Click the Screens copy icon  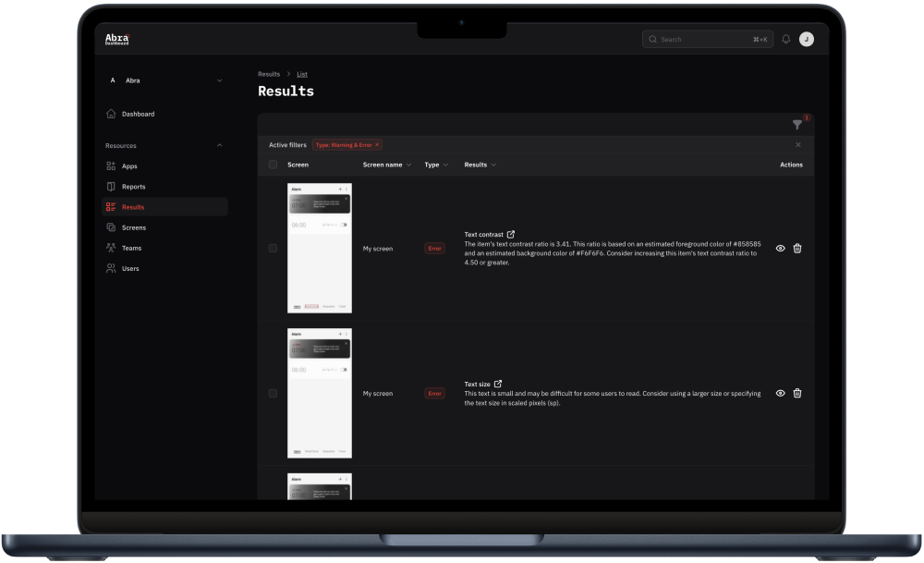pyautogui.click(x=111, y=227)
